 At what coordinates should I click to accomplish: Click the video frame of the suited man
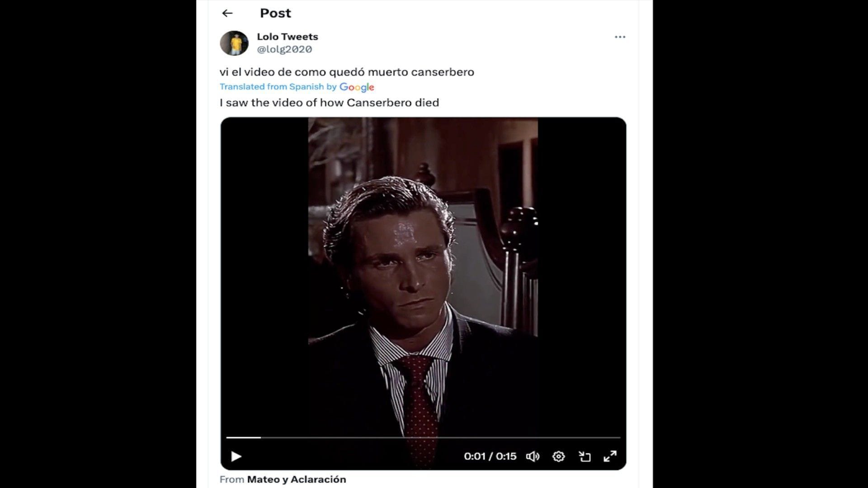coord(423,271)
